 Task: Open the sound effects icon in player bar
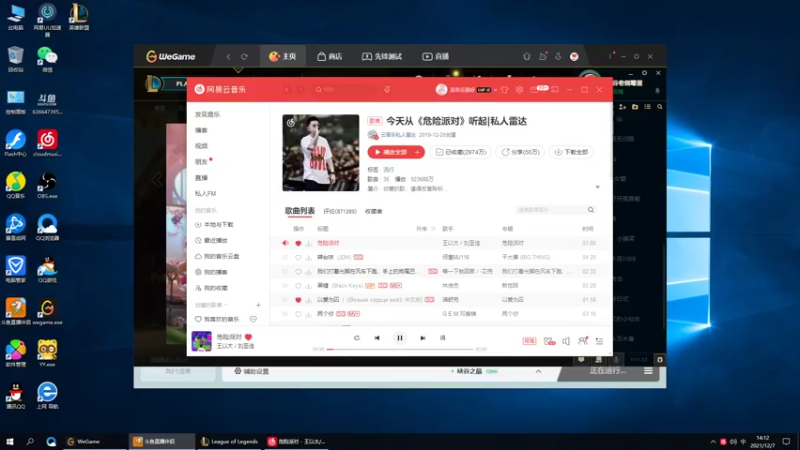coord(549,341)
